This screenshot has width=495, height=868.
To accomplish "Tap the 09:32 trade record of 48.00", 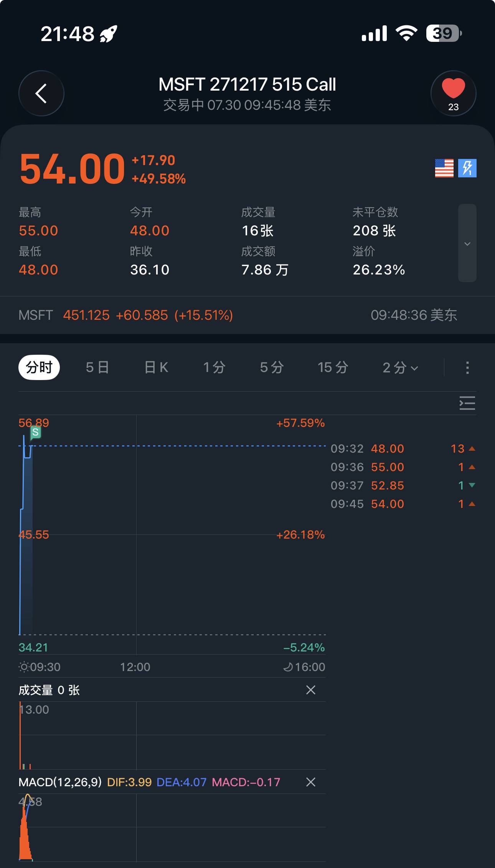I will click(x=403, y=448).
